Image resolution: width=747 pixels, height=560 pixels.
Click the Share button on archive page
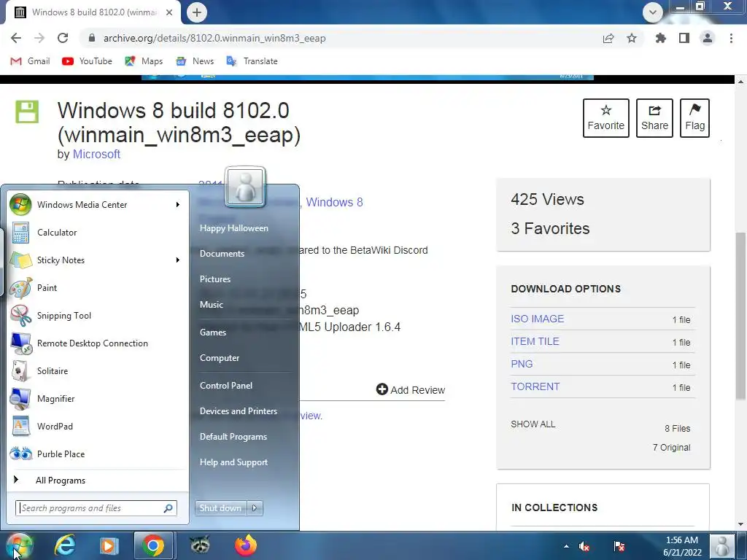(654, 118)
